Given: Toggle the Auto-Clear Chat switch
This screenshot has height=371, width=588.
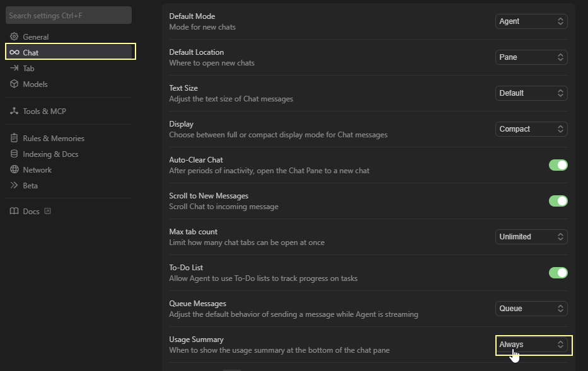Looking at the screenshot, I should [558, 165].
